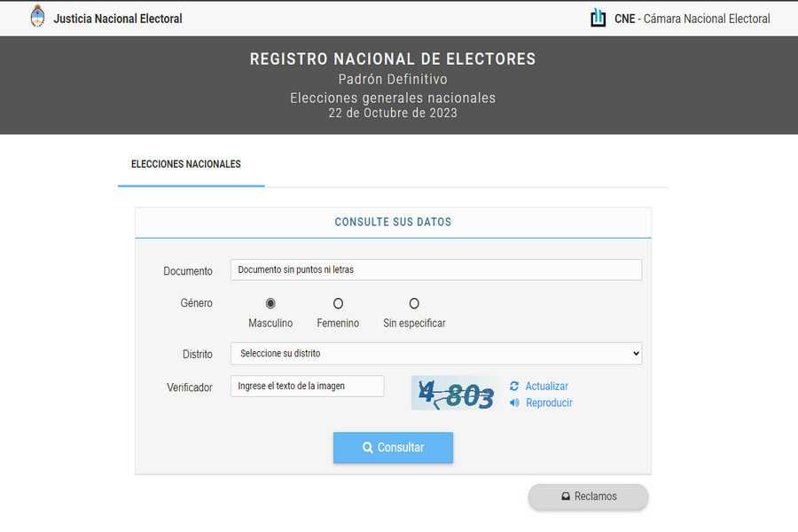Click the speaker icon next to Reproducir
The image size is (798, 532).
(x=514, y=403)
